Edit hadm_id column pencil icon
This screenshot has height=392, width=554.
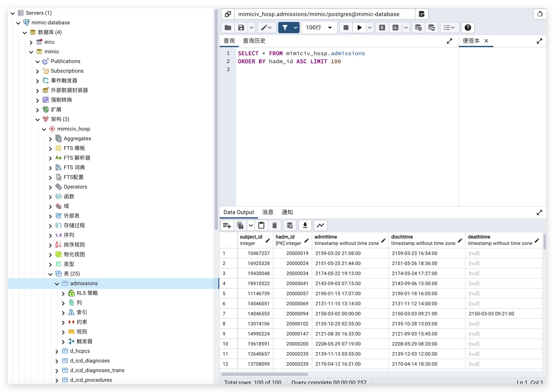(x=306, y=240)
